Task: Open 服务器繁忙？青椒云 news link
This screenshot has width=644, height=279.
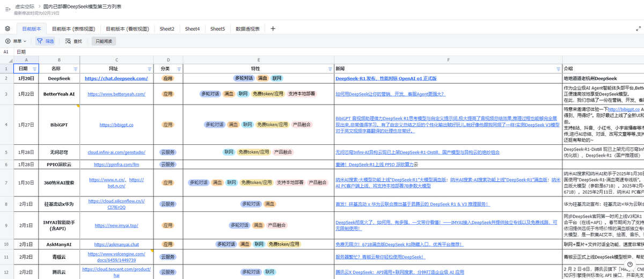Action: click(x=380, y=256)
